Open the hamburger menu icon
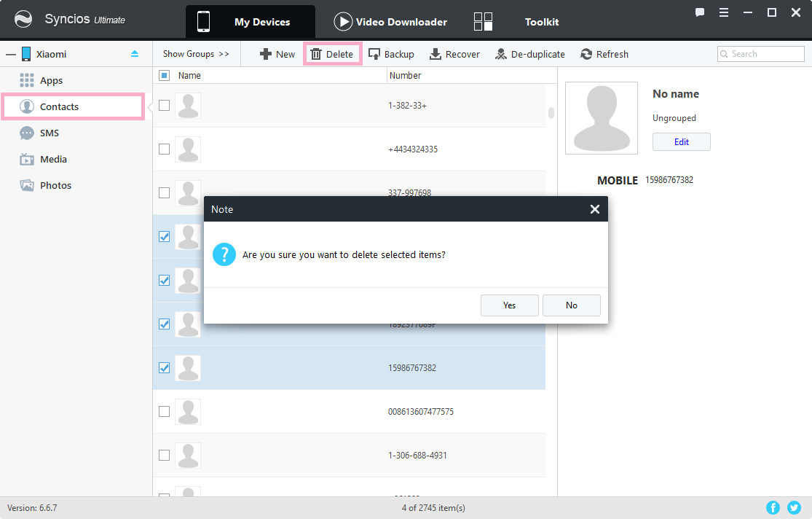Image resolution: width=812 pixels, height=519 pixels. click(x=724, y=12)
